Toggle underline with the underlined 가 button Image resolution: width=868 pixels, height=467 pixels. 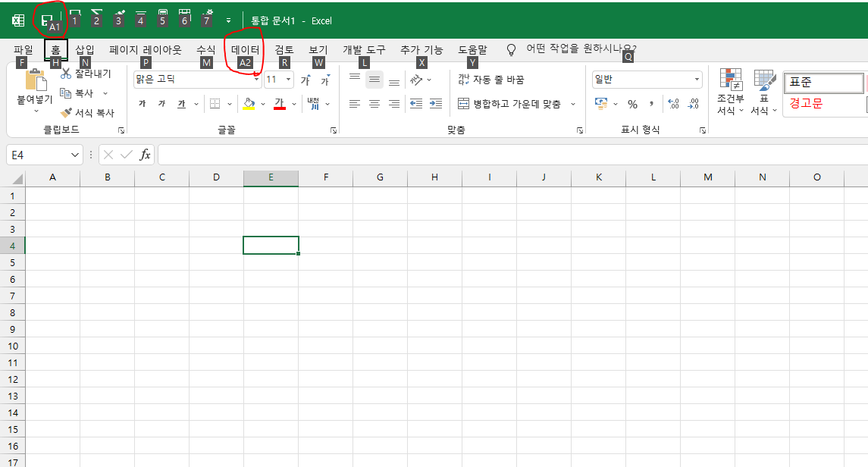pos(182,103)
